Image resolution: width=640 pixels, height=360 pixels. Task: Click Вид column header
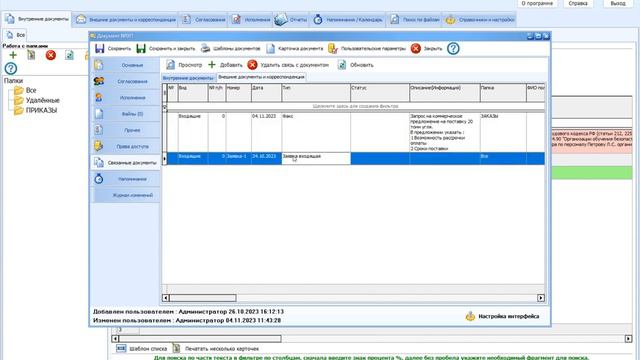click(193, 93)
